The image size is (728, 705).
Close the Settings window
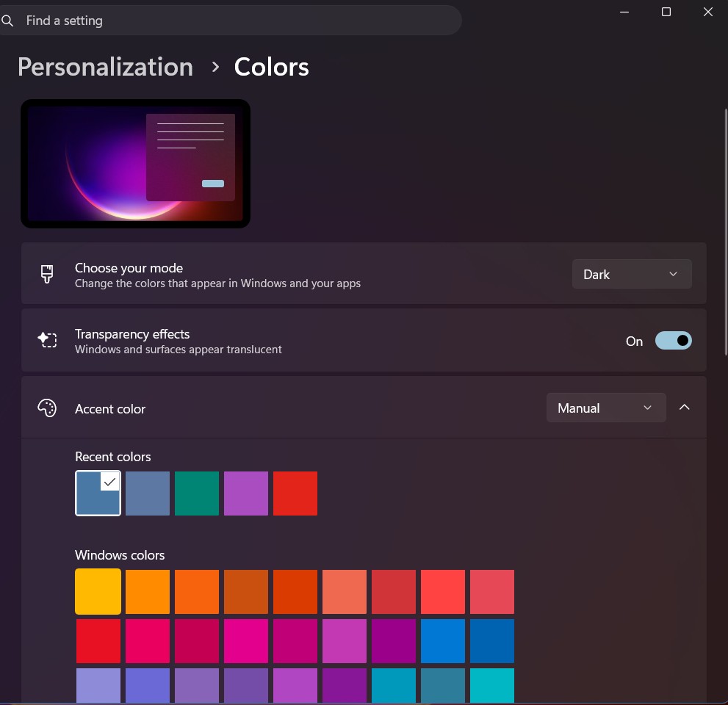(x=708, y=12)
